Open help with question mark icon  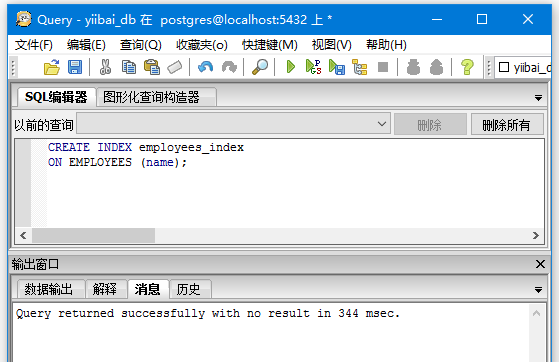[467, 67]
